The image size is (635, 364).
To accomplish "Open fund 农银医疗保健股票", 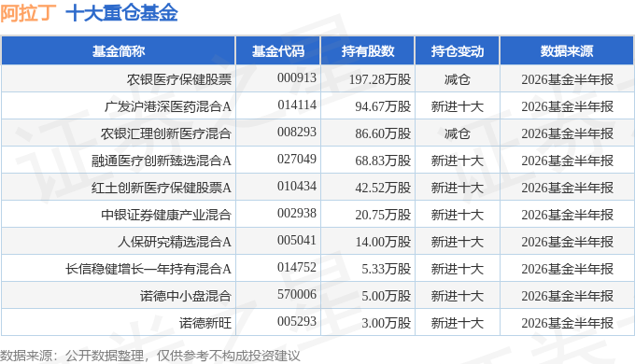I will [x=179, y=79].
